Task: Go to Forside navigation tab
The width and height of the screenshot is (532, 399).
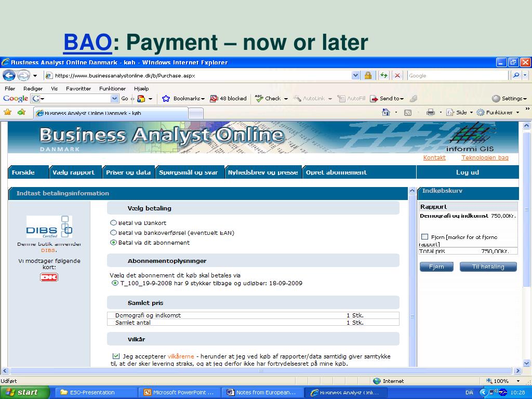Action: (28, 172)
